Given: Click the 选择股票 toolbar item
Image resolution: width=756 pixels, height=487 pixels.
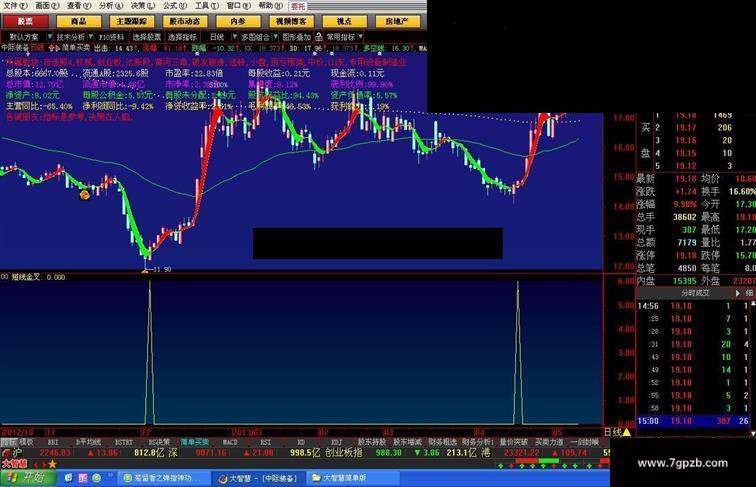Looking at the screenshot, I should coord(147,37).
